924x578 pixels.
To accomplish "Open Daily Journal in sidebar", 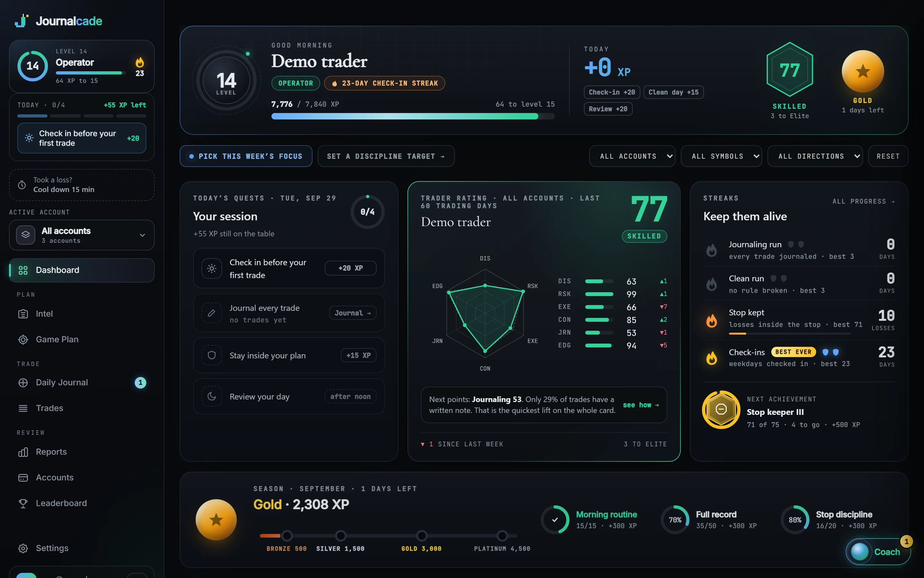I will tap(82, 383).
